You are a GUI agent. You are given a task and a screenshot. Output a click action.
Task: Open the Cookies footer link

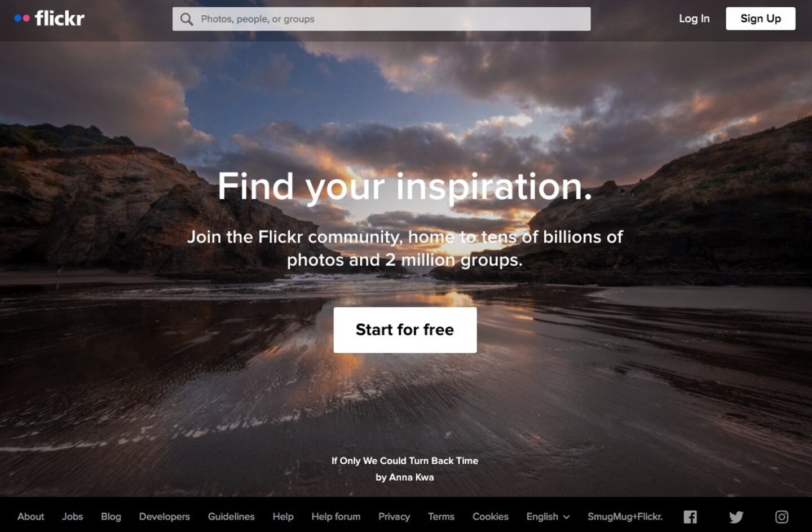tap(491, 517)
